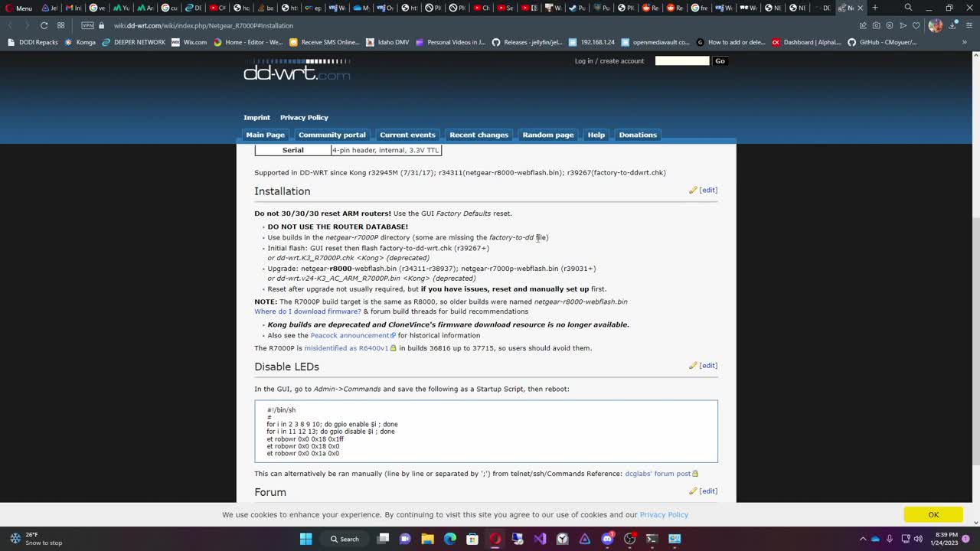Click the wiki search input box
This screenshot has width=980, height=551.
click(x=682, y=60)
